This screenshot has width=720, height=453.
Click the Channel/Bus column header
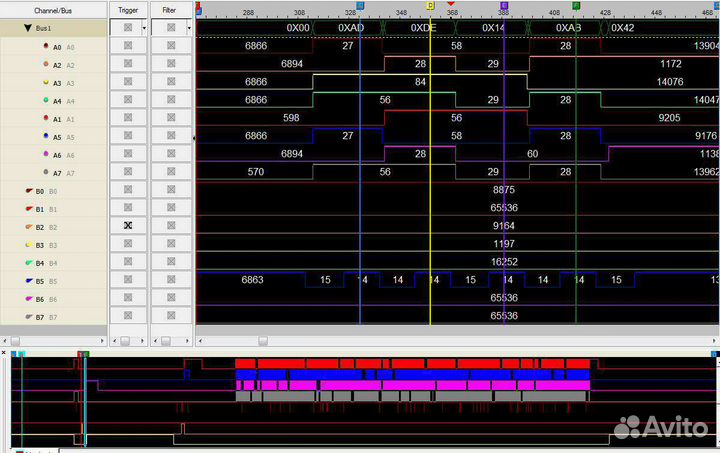52,9
